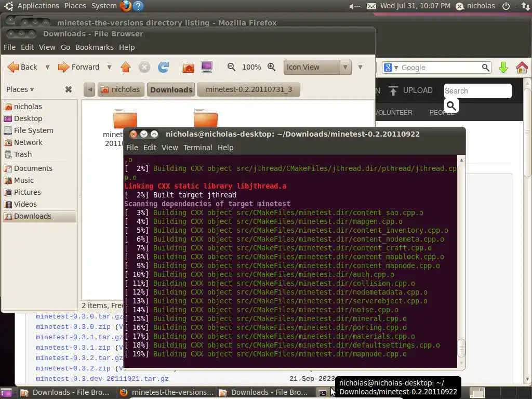This screenshot has width=532, height=399.
Task: Open the Go menu in File Browser
Action: coord(65,47)
